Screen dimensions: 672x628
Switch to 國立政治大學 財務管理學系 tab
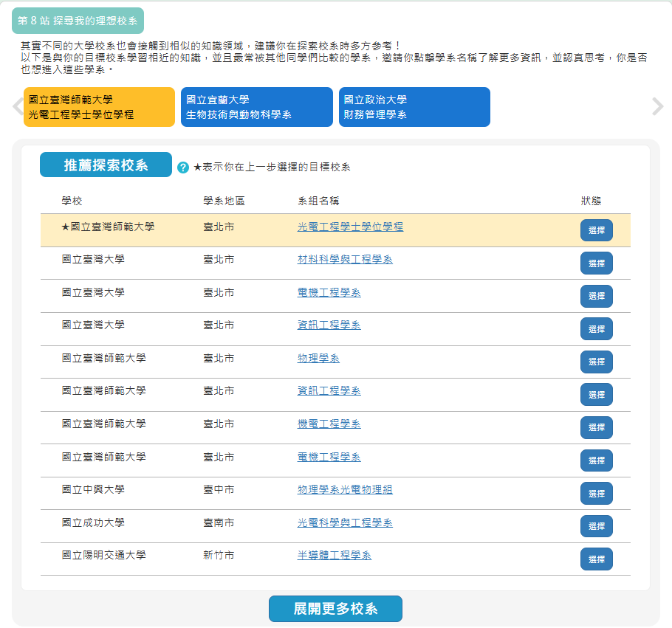[x=414, y=107]
